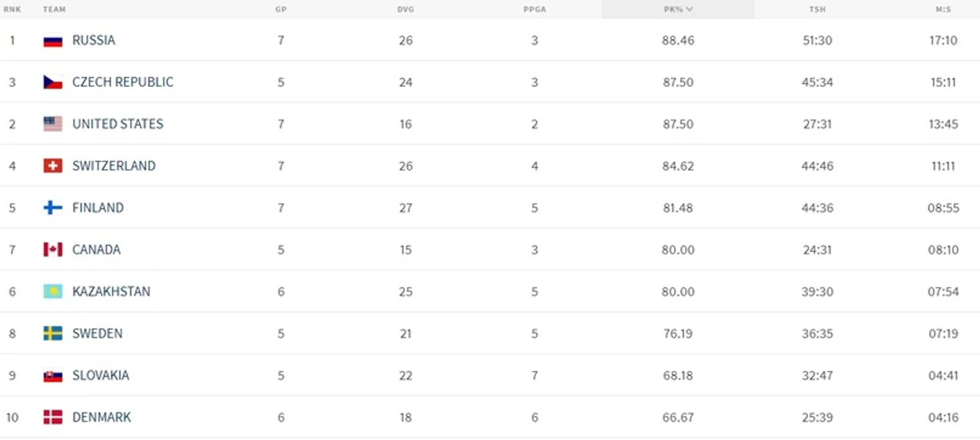
Task: Sort table by the DVG column header
Action: pyautogui.click(x=405, y=9)
